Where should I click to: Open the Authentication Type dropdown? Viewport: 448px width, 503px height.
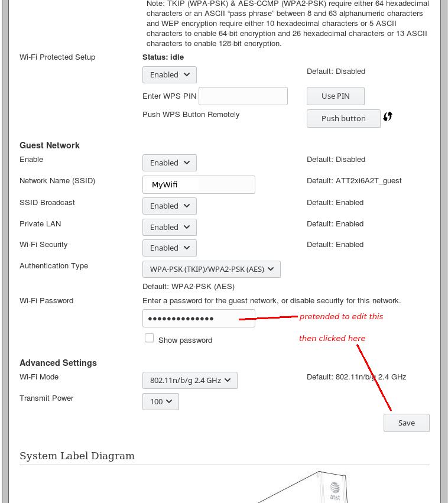click(x=212, y=270)
